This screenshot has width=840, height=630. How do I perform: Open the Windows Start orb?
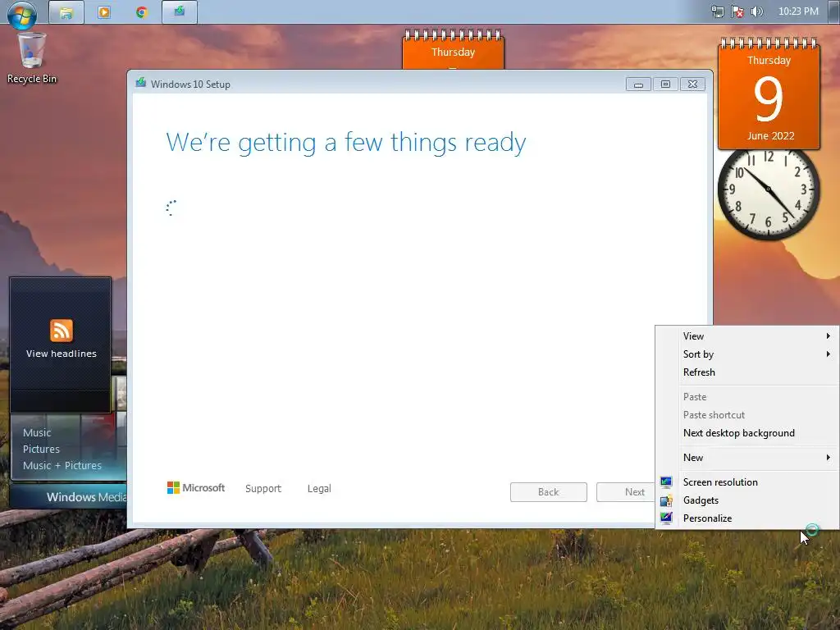tap(22, 14)
